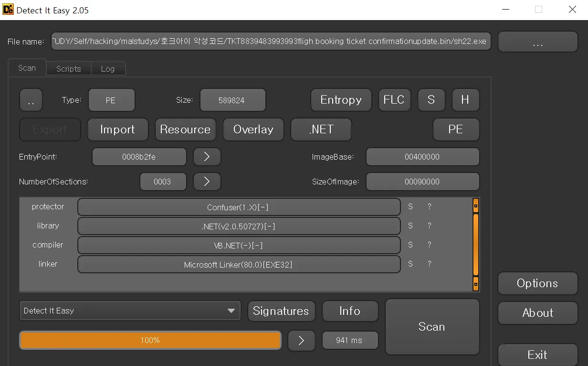
Task: Minimize the Detect It Easy window
Action: [505, 10]
